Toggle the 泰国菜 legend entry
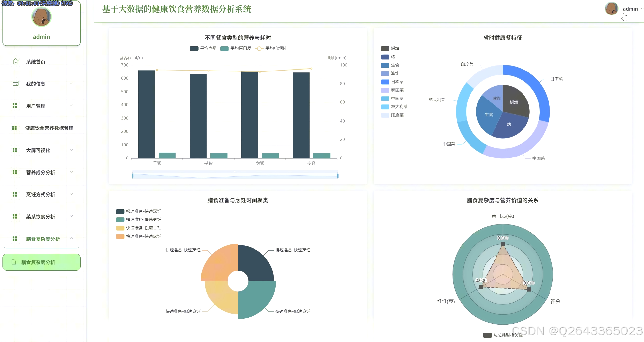Viewport: 644px width, 342px height. (392, 90)
